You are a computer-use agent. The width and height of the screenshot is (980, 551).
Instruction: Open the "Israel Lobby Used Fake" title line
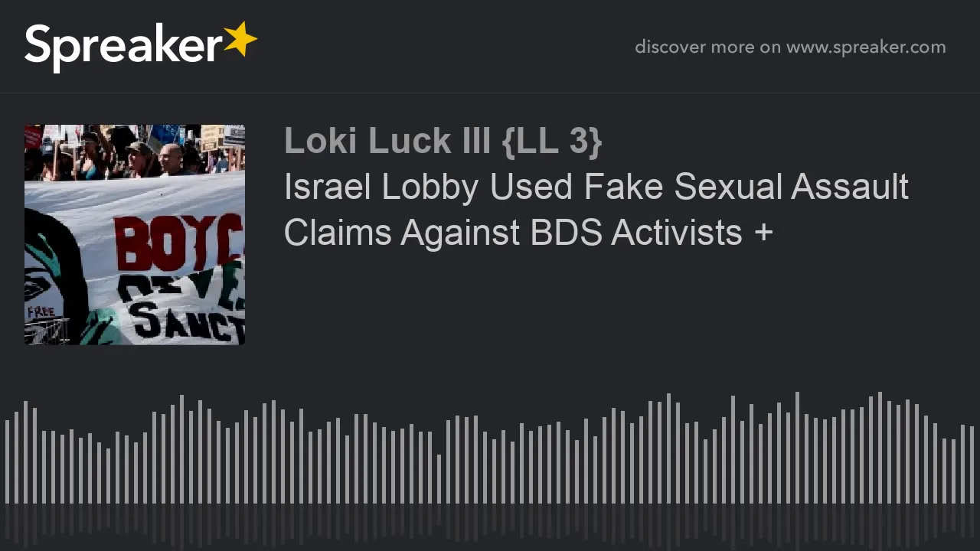point(596,187)
